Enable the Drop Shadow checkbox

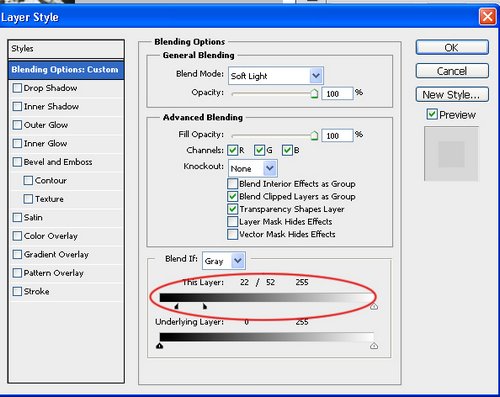click(x=17, y=88)
